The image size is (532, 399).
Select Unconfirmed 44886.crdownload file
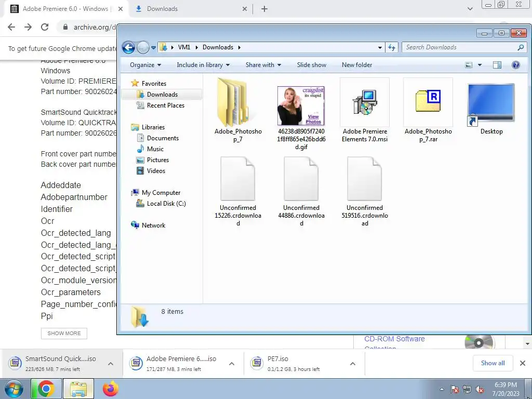click(x=301, y=191)
